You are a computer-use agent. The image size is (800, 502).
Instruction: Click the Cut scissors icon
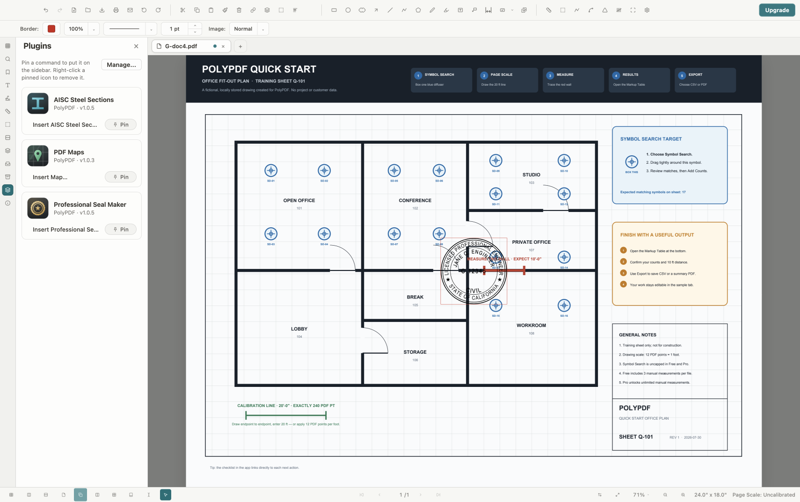tap(183, 10)
